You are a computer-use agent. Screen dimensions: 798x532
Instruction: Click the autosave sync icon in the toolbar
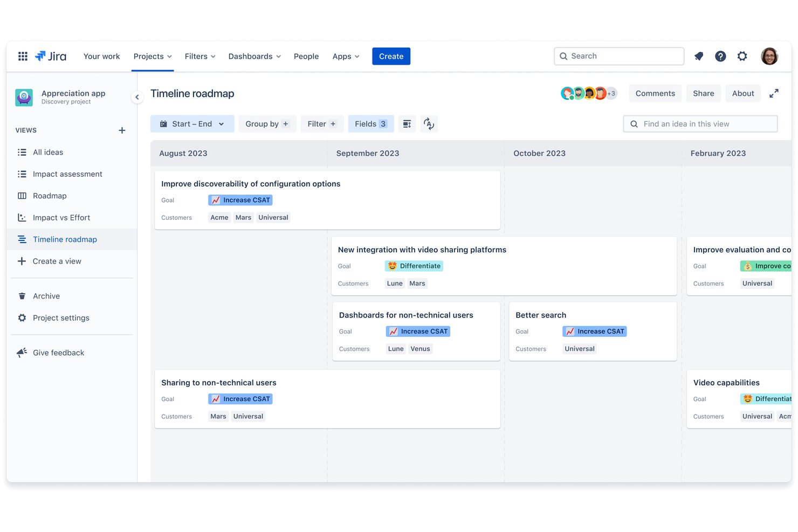coord(429,124)
